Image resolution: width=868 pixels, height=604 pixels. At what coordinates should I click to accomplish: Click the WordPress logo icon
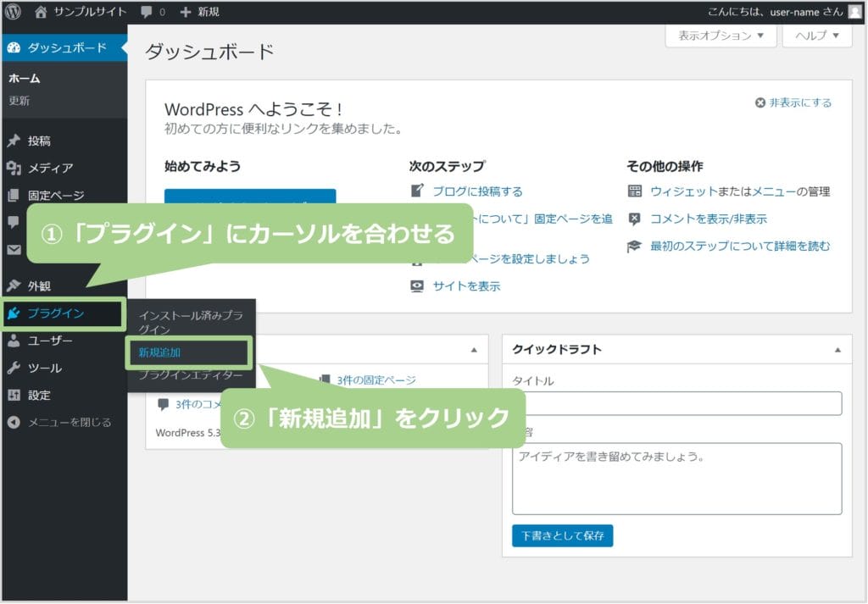(13, 12)
